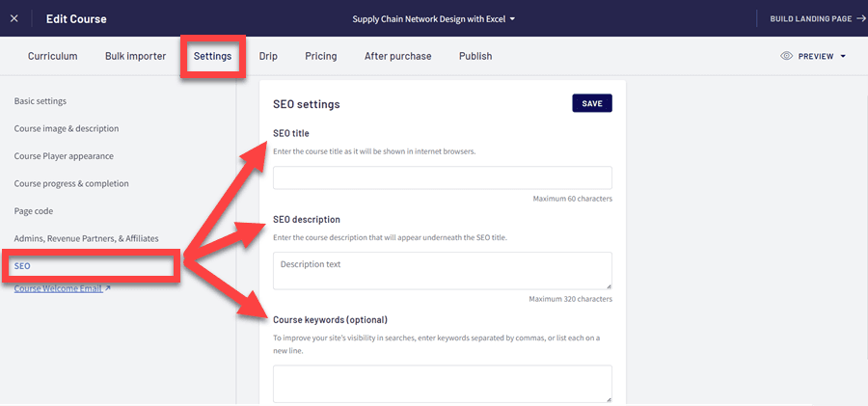Viewport: 868px width, 406px height.
Task: Close the course editor with X icon
Action: [x=14, y=18]
